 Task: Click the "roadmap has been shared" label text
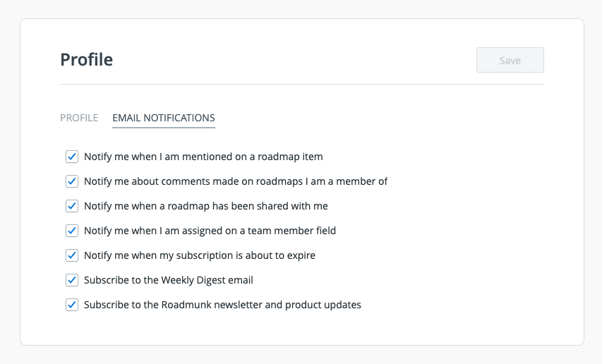coord(206,206)
